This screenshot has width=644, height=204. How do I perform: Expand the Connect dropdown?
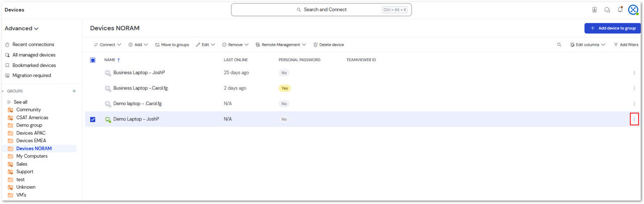tap(108, 45)
